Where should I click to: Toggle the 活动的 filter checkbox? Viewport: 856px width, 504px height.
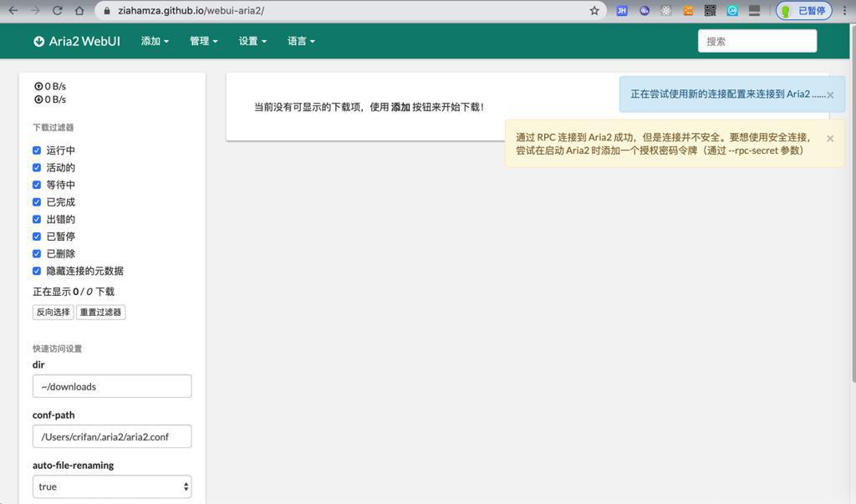37,168
